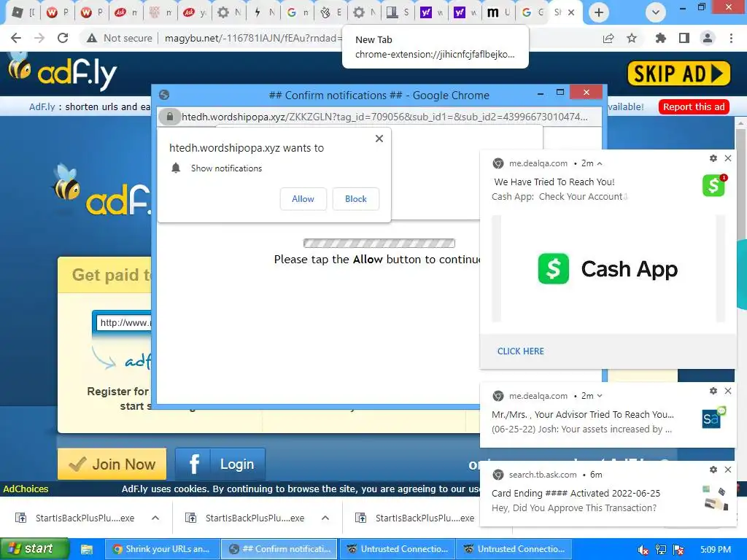747x560 pixels.
Task: Close the Card Ending Activated notification
Action: pos(728,470)
